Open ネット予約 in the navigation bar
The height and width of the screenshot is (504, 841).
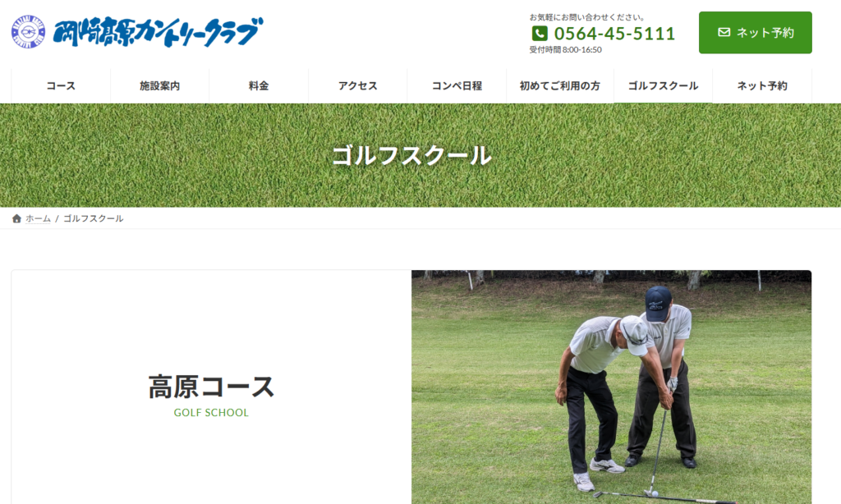tap(762, 86)
